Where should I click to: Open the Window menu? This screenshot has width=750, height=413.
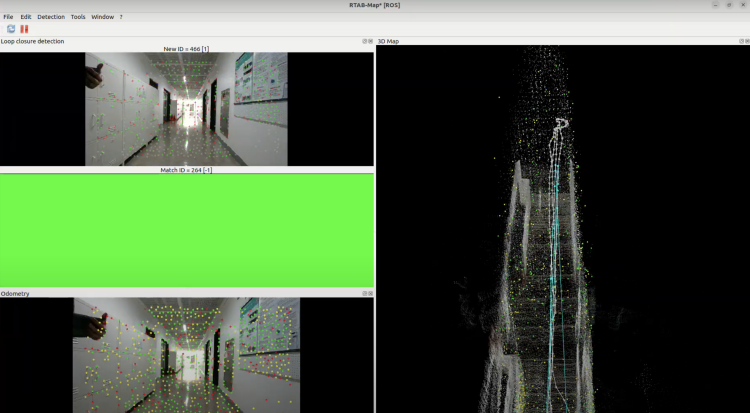click(x=102, y=17)
